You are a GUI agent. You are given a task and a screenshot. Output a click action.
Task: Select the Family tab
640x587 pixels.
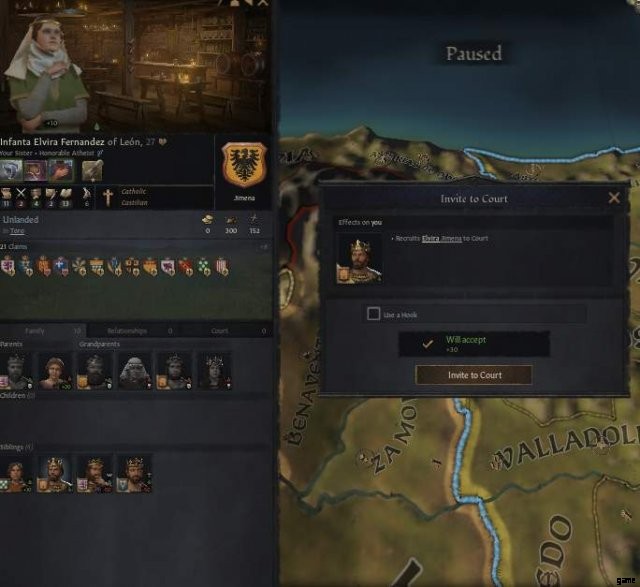click(x=35, y=331)
